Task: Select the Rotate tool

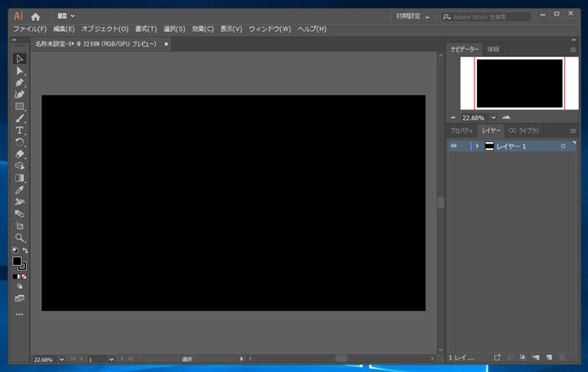Action: point(20,143)
